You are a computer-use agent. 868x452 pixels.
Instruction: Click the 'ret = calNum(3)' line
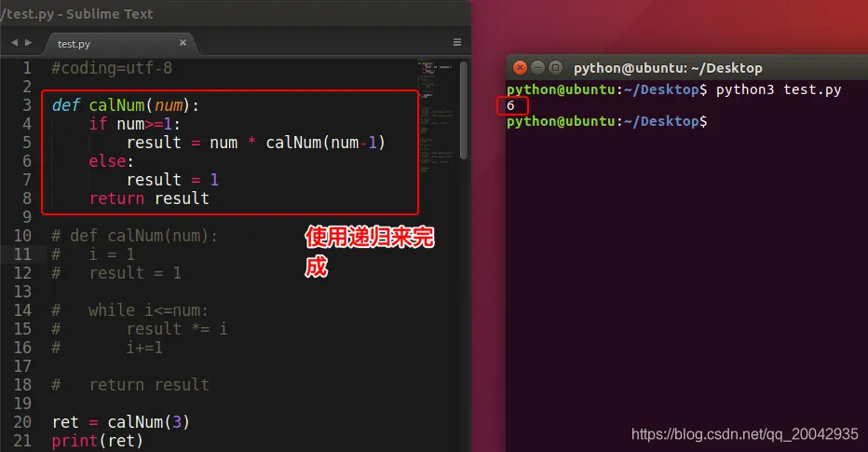[121, 422]
